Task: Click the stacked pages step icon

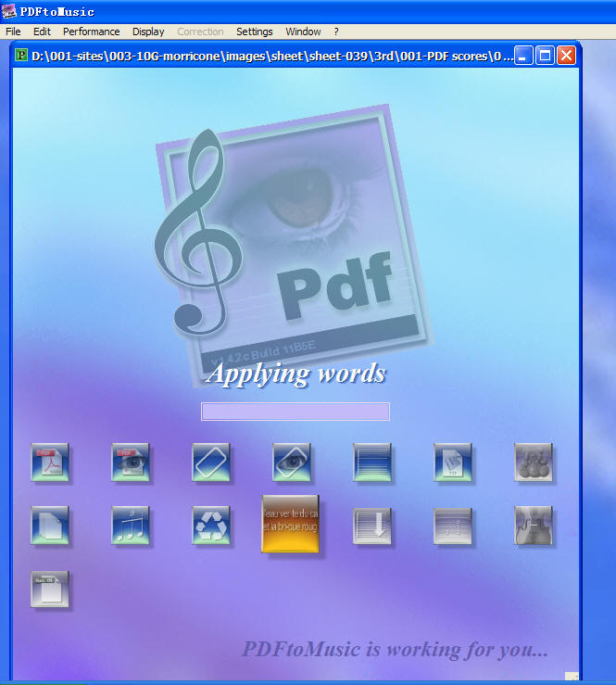Action: coord(50,526)
